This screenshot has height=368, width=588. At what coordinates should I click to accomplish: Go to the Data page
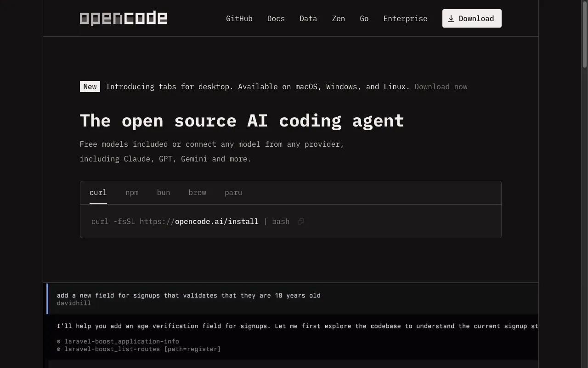pyautogui.click(x=308, y=18)
